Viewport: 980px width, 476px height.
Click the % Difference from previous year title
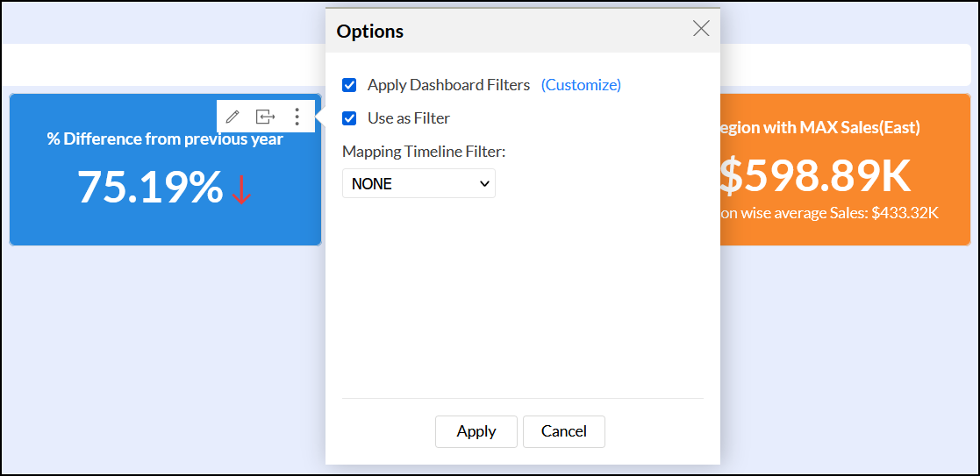coord(165,139)
